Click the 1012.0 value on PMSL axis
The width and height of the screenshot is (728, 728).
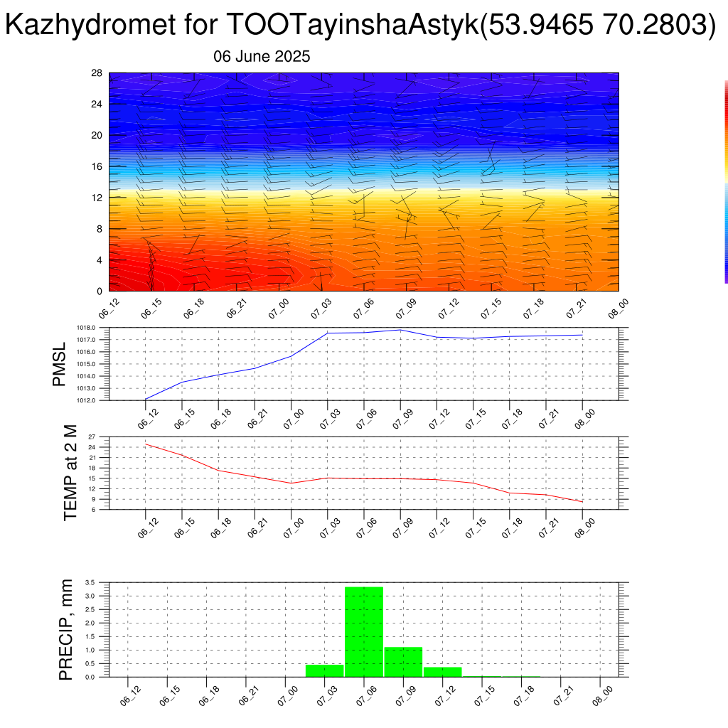pos(86,400)
